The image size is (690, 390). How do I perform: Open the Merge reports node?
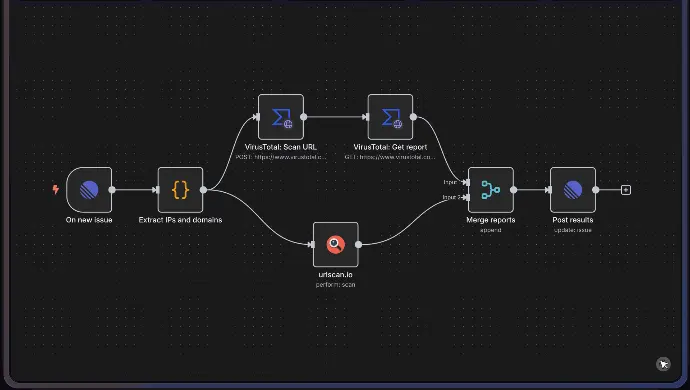coord(491,190)
